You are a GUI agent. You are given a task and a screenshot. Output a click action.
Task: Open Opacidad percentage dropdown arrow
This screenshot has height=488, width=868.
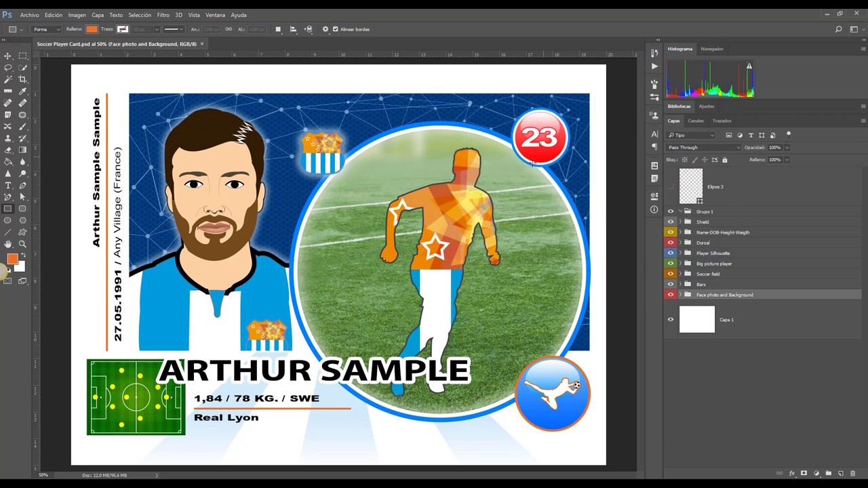pos(787,147)
